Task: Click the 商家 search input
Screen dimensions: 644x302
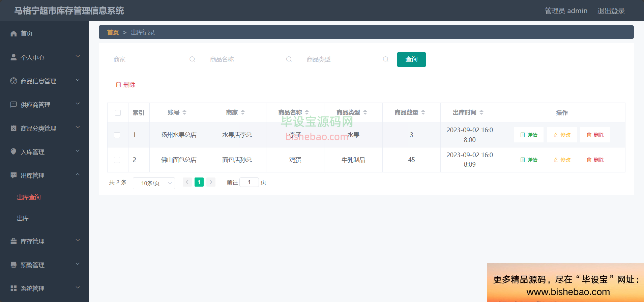Action: pos(153,59)
